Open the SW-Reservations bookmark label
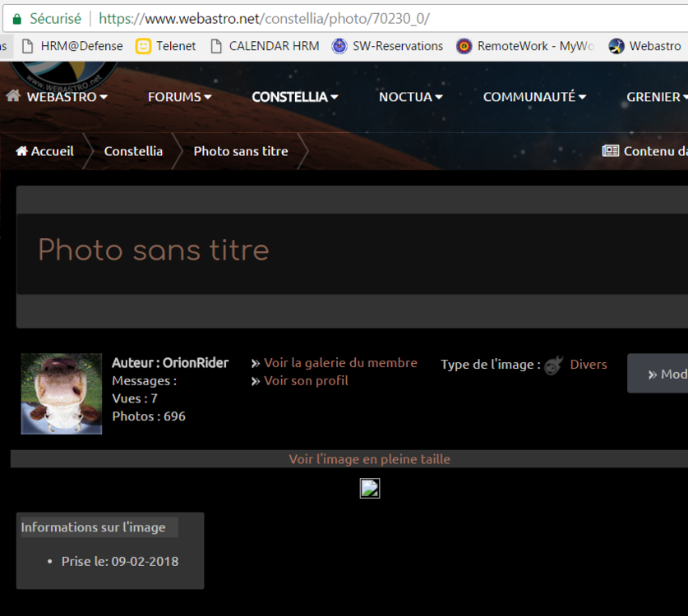This screenshot has height=616, width=688. pyautogui.click(x=398, y=46)
